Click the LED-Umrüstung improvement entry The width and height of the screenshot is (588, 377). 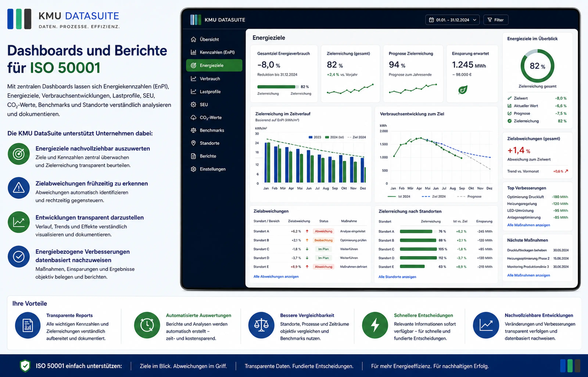[x=537, y=211]
